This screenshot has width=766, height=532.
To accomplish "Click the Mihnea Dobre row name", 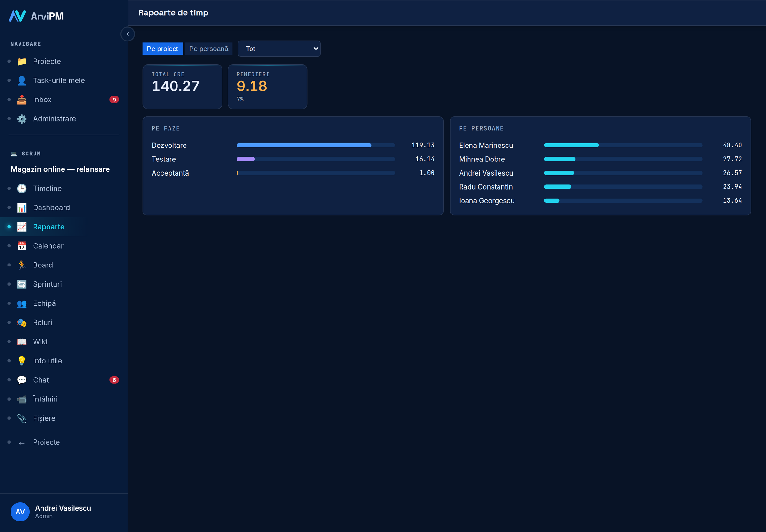I will 482,159.
